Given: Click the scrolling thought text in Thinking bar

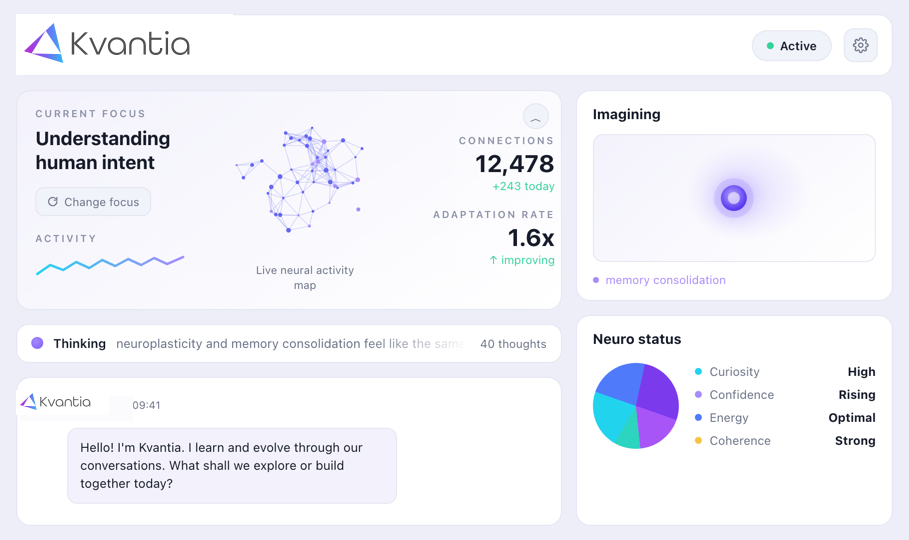Looking at the screenshot, I should (x=290, y=343).
